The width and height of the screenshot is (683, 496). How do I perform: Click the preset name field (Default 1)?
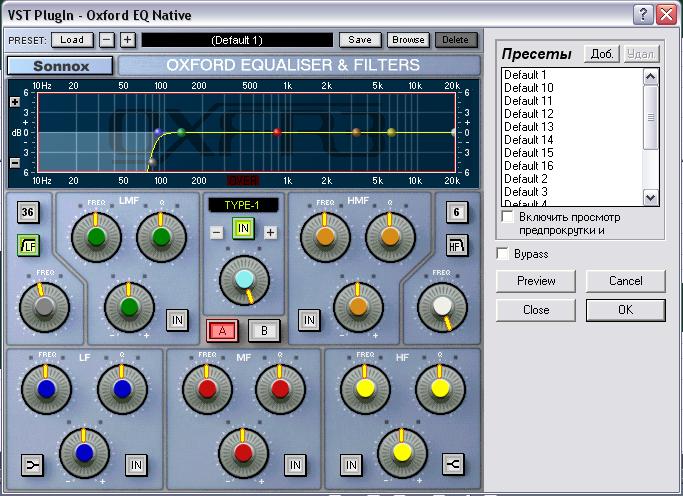pos(237,40)
